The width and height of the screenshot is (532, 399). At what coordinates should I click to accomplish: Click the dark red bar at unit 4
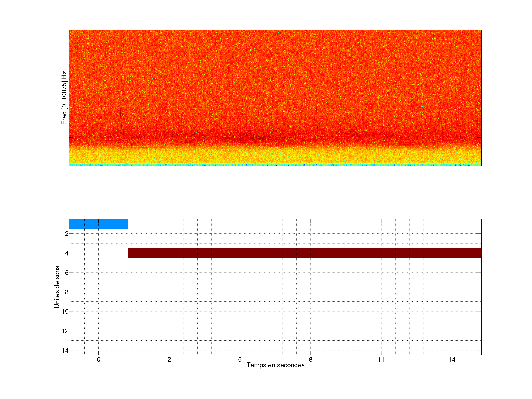(304, 253)
